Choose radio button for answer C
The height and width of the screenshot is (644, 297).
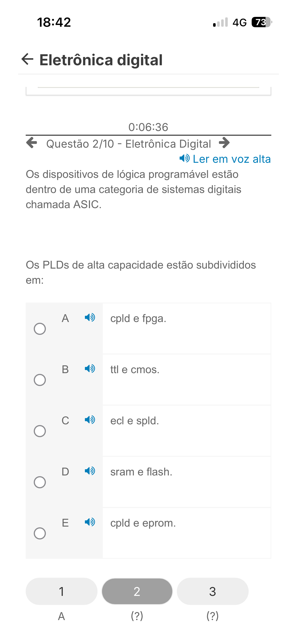click(40, 431)
